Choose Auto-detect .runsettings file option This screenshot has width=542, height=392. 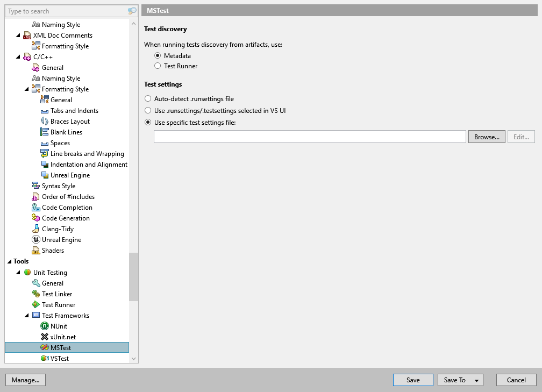148,98
